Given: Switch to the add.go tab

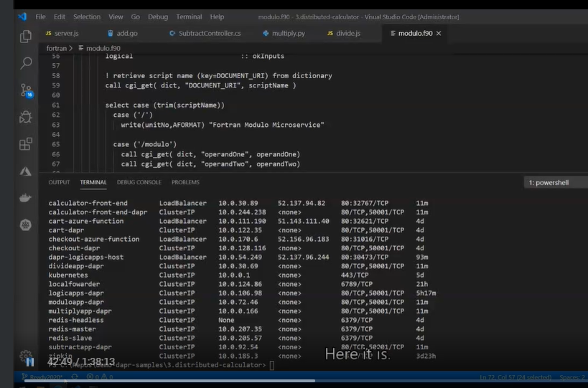Looking at the screenshot, I should click(123, 33).
